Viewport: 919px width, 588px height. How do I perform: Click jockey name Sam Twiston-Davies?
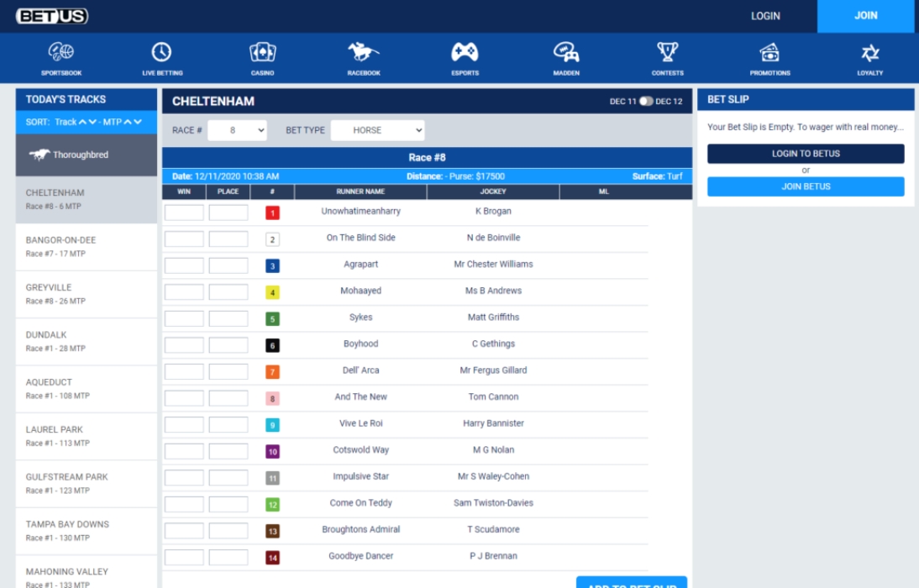(x=493, y=503)
